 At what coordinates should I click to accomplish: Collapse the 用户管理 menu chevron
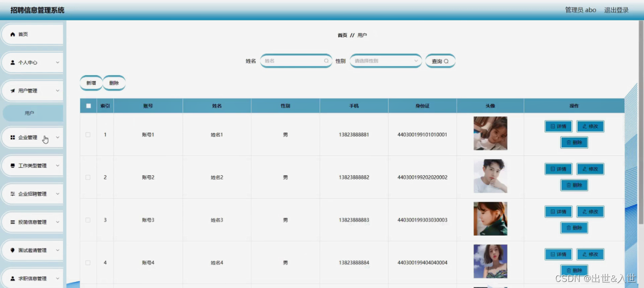57,90
